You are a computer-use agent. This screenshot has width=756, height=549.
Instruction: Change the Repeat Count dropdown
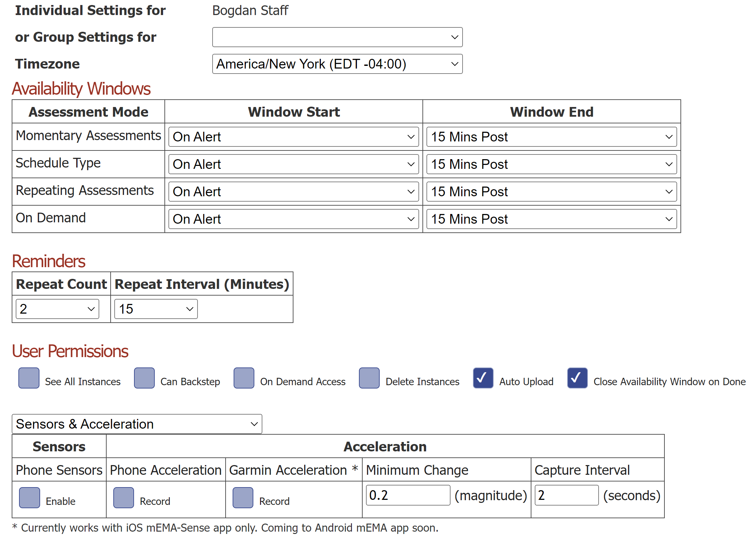tap(57, 309)
